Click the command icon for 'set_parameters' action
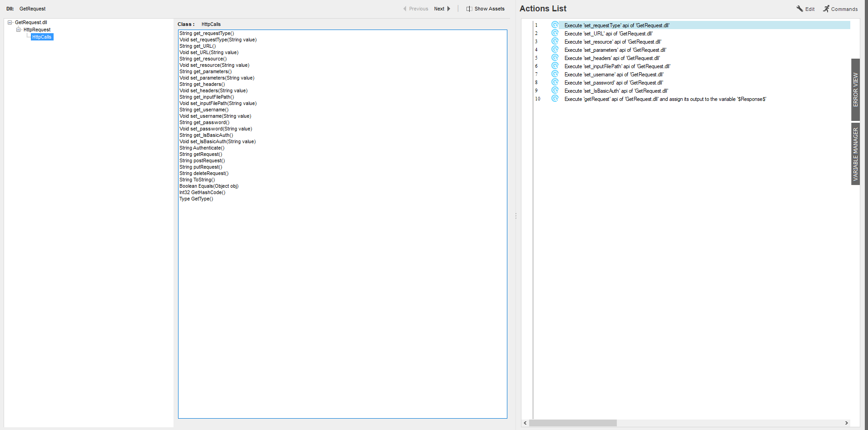The height and width of the screenshot is (430, 868). tap(555, 50)
